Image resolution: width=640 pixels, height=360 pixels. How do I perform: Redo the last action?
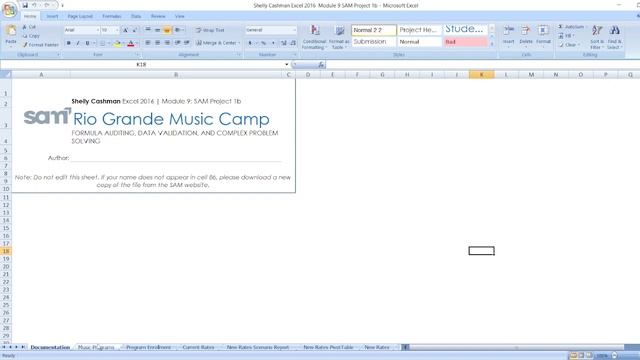(x=47, y=5)
